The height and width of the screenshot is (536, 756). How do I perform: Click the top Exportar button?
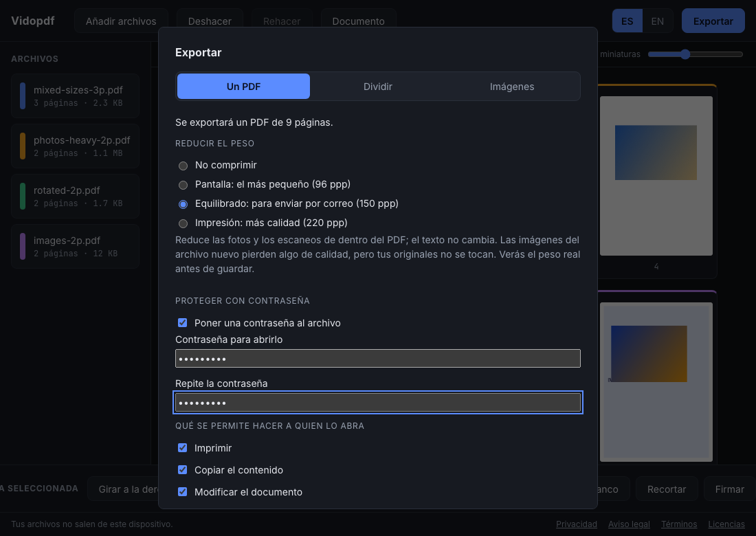pos(713,21)
